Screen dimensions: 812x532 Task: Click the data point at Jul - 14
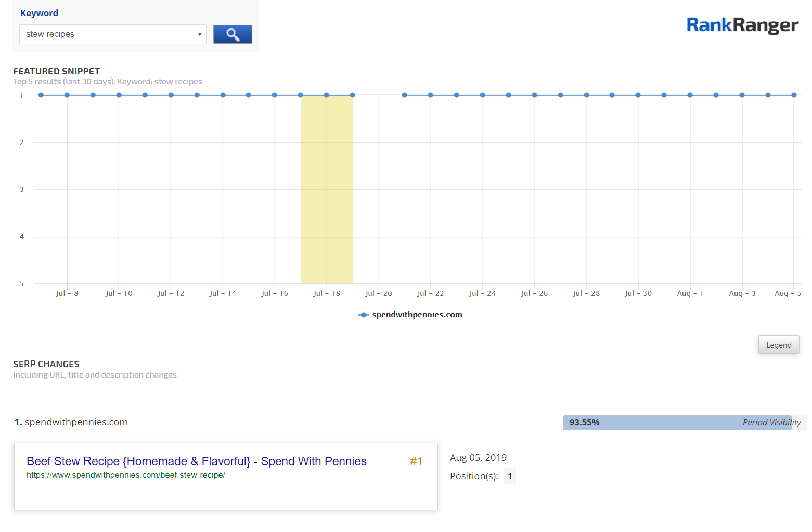pos(223,95)
